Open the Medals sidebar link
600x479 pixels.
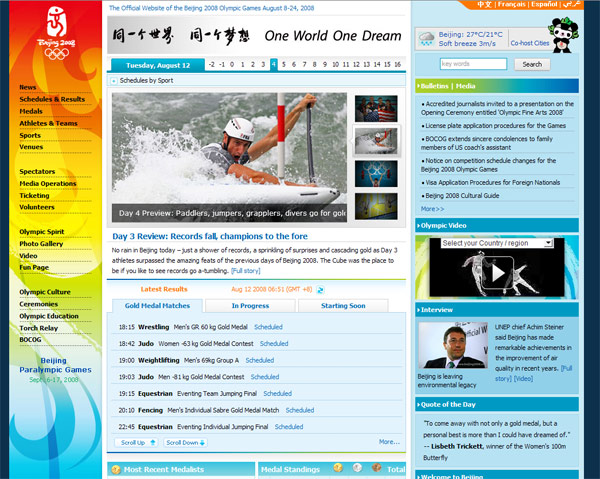(31, 111)
